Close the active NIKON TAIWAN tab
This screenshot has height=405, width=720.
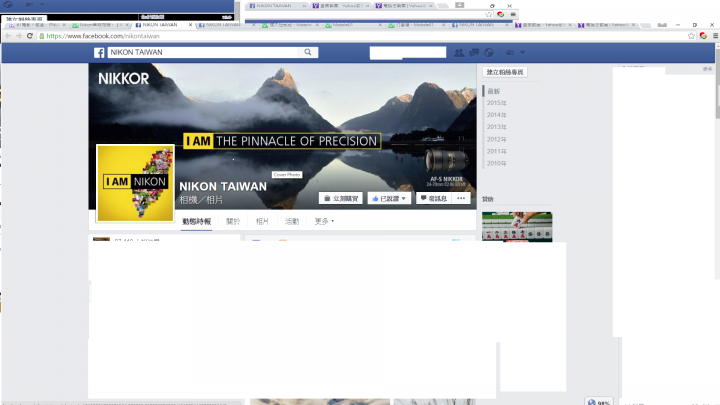pos(190,25)
